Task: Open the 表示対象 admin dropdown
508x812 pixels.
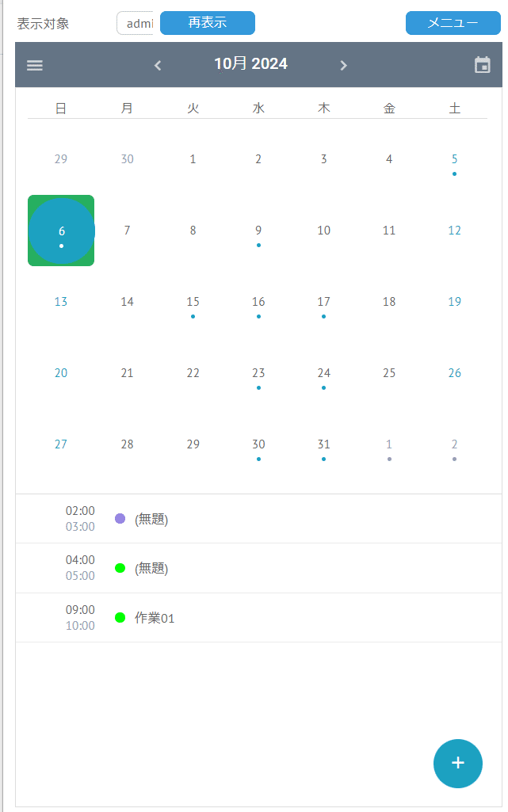Action: 136,23
